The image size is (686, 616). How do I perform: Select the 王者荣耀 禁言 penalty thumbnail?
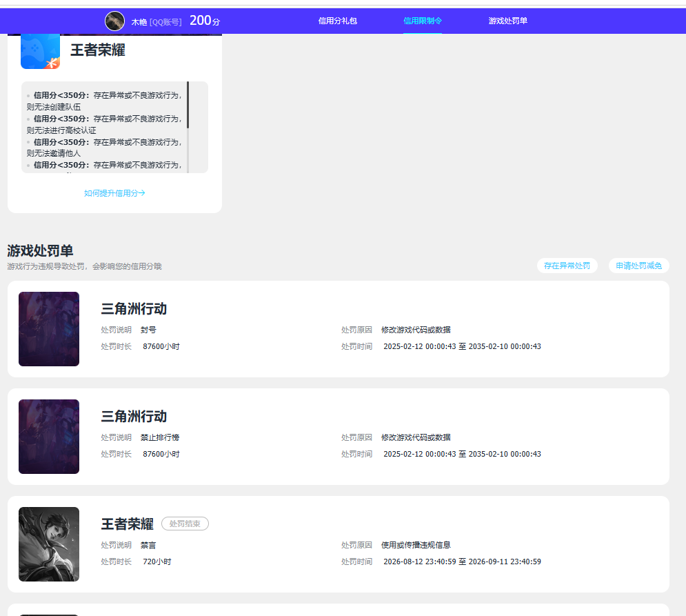pos(49,544)
